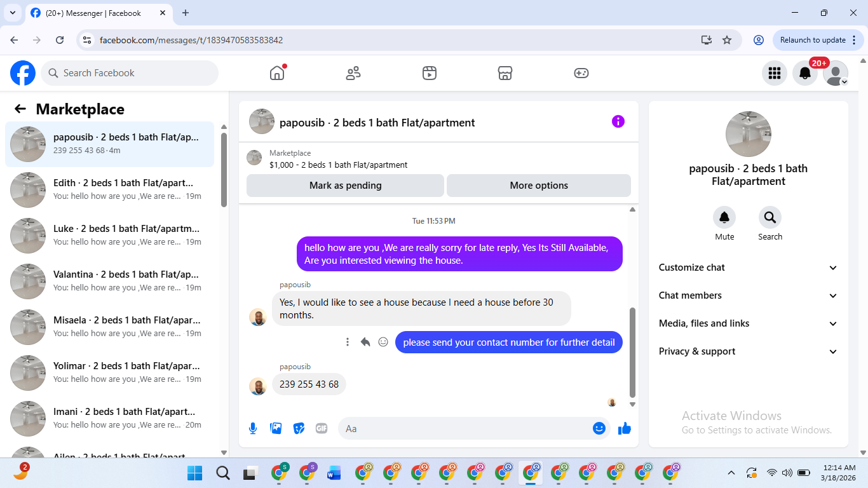Open Chrome profile icon in toolbar
The width and height of the screenshot is (868, 488).
click(x=759, y=40)
